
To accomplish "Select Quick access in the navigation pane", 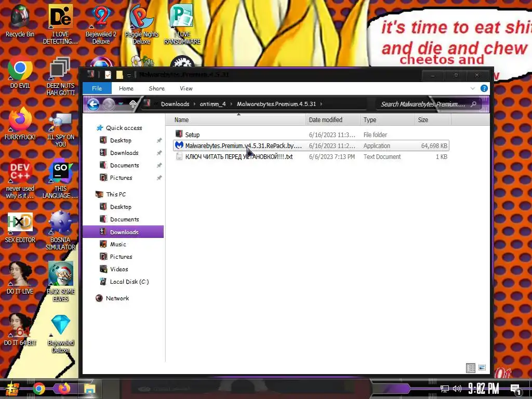I will click(x=124, y=128).
